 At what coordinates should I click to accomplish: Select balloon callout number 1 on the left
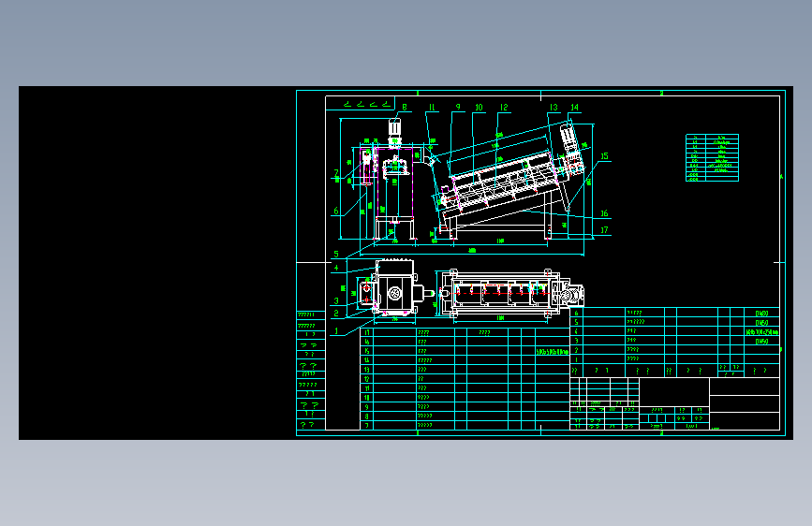336,330
